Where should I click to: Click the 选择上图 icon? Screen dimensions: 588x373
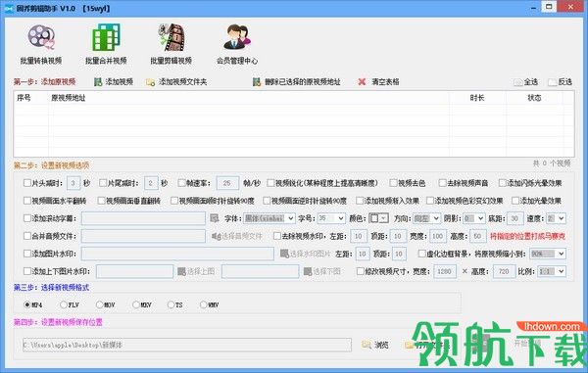click(x=182, y=271)
